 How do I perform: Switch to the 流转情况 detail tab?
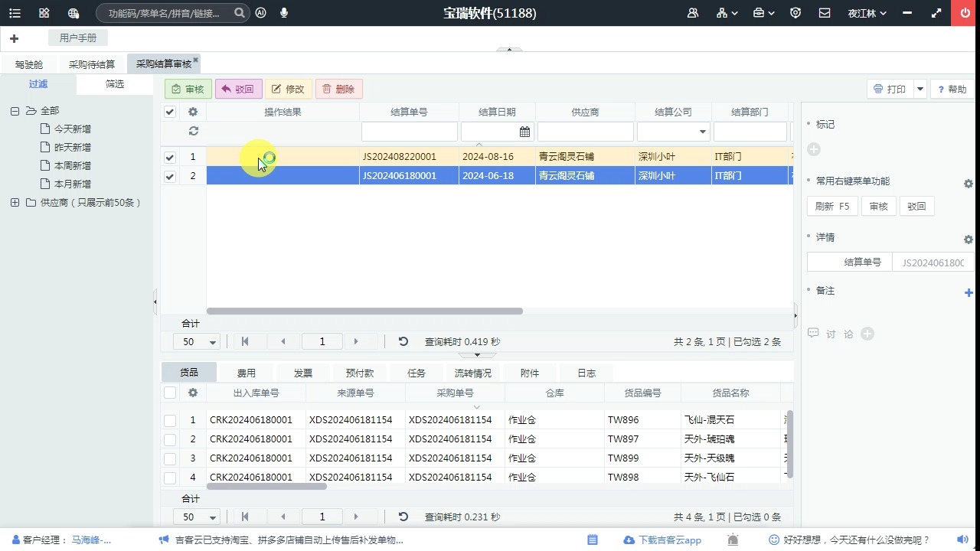[x=473, y=373]
